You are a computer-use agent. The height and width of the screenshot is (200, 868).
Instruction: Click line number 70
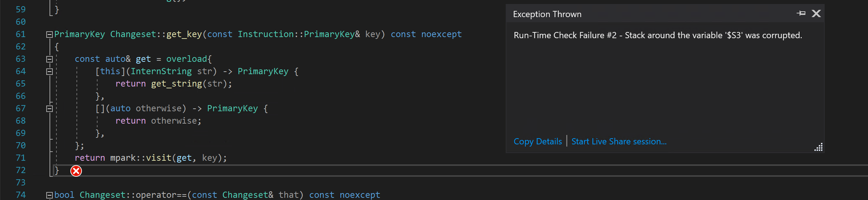21,145
